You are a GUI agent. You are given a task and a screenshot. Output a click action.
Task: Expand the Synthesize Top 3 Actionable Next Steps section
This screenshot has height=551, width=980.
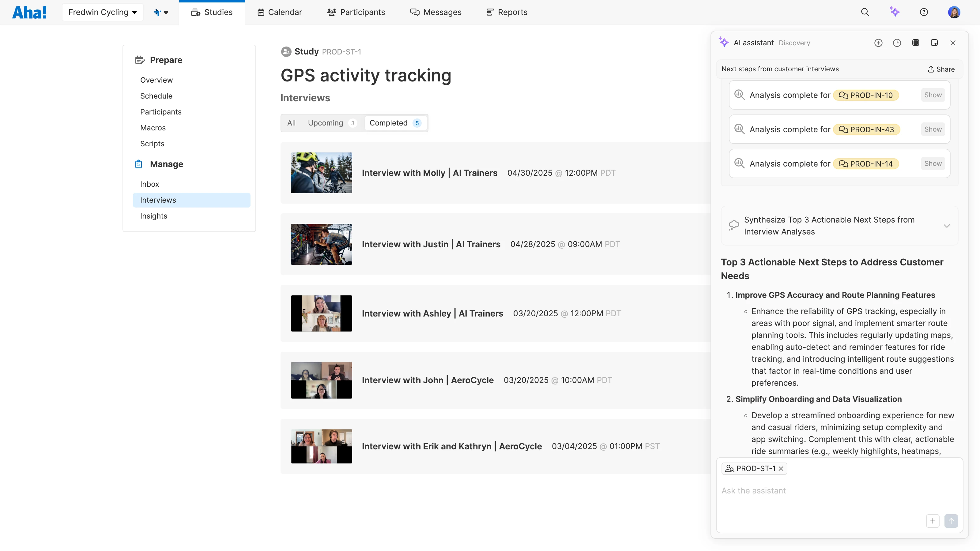(947, 226)
